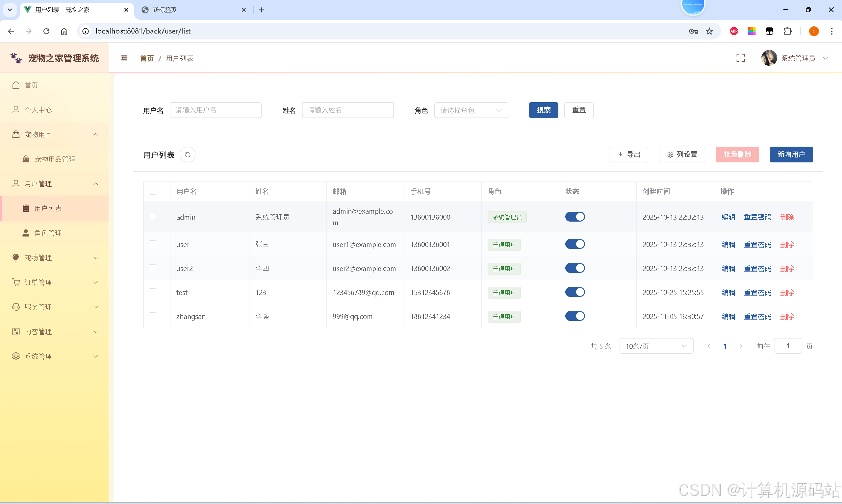View site information icon in address bar

tap(86, 31)
